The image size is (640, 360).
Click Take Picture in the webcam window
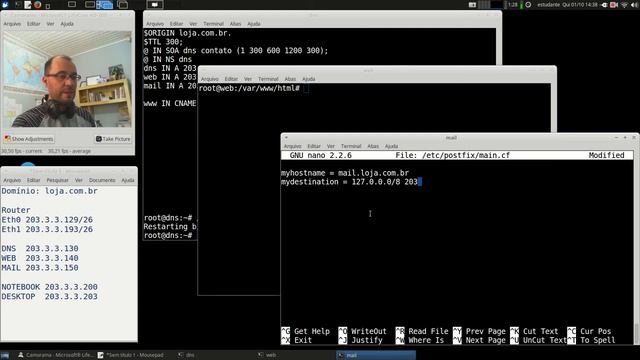click(113, 139)
